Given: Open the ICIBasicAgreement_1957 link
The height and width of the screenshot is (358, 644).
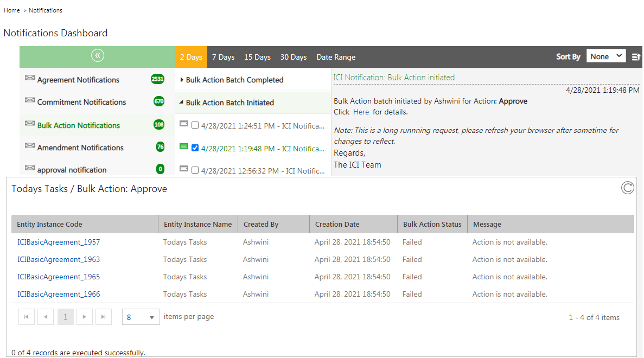Looking at the screenshot, I should click(x=59, y=242).
